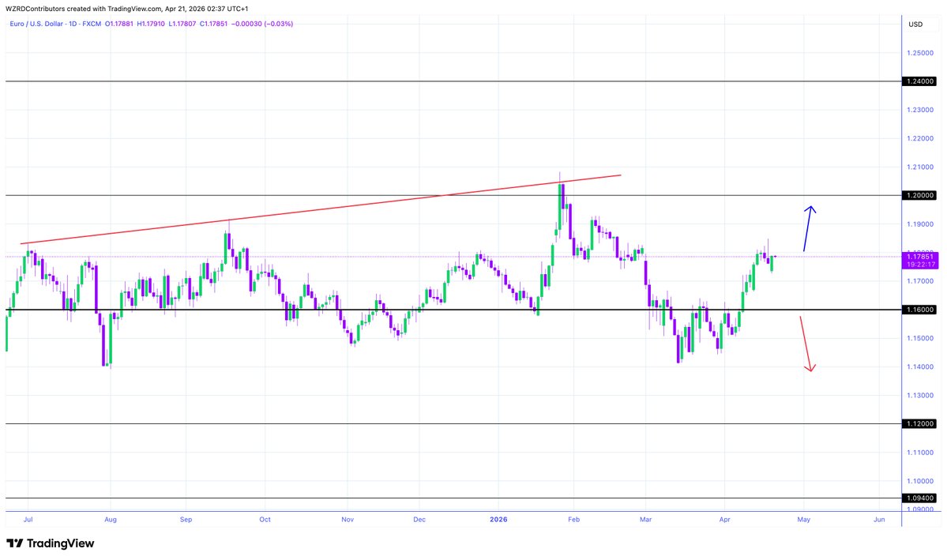Click the Apr label on time axis
Viewport: 947px width, 560px height.
click(725, 520)
